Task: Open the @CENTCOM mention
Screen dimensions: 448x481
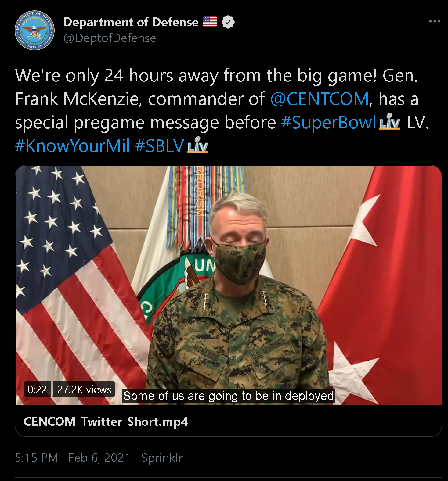Action: (x=320, y=99)
